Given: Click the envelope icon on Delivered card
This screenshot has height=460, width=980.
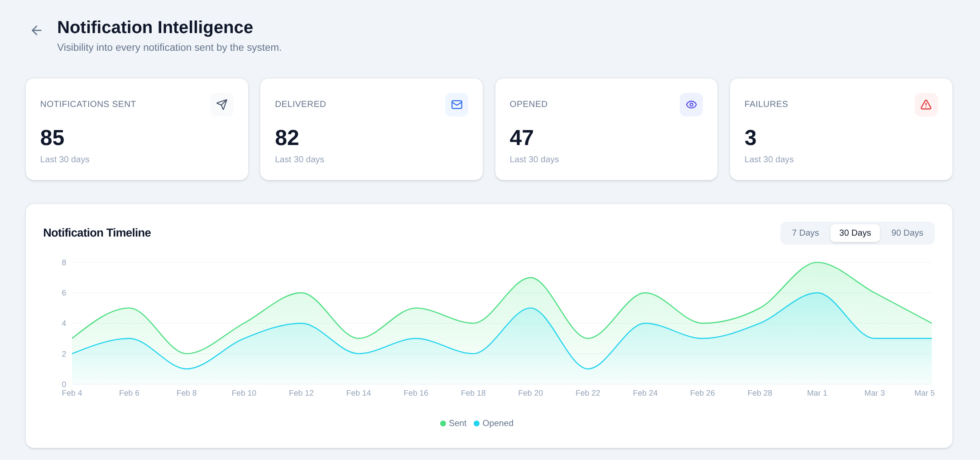Looking at the screenshot, I should (x=456, y=105).
